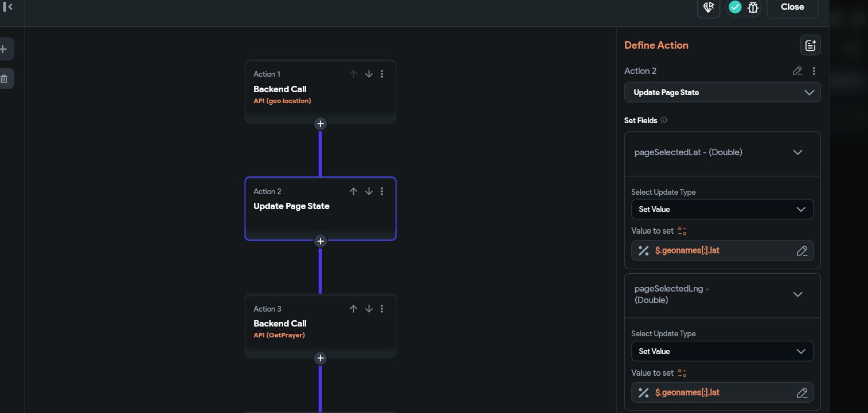868x413 pixels.
Task: Open the Update Page State action type dropdown
Action: [x=722, y=92]
